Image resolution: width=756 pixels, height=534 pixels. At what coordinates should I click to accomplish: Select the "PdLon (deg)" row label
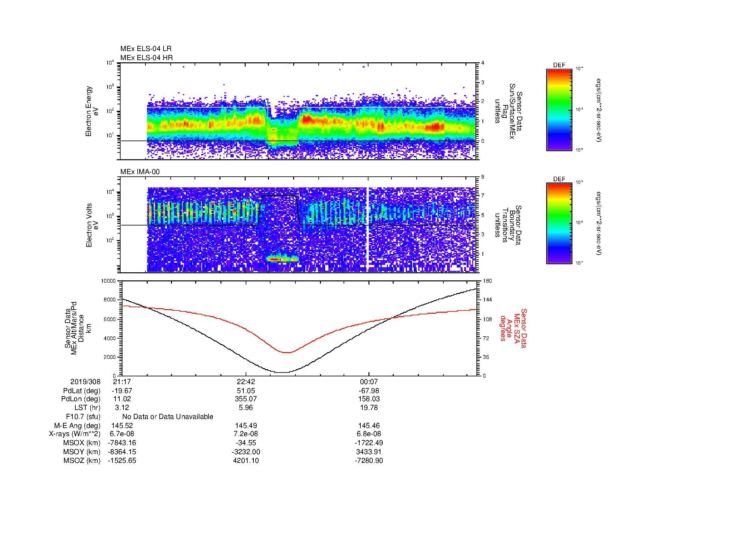tap(81, 399)
